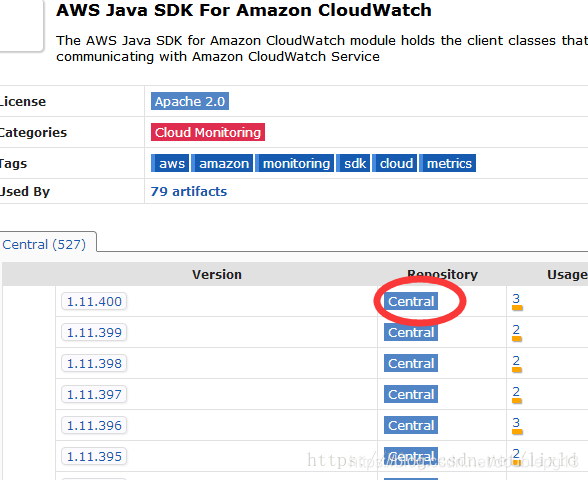Select the monitoring tag
The width and height of the screenshot is (588, 480).
294,163
